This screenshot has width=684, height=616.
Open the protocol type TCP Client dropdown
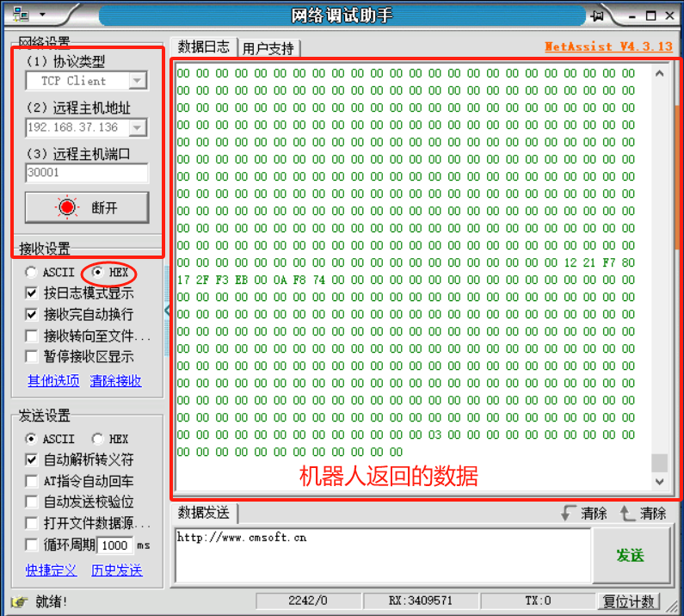137,81
